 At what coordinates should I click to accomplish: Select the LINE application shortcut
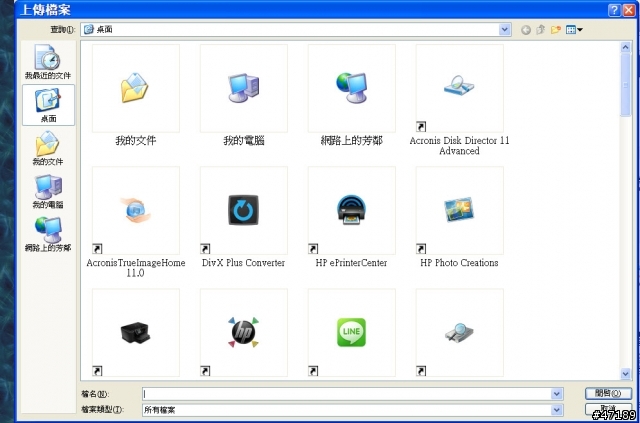pyautogui.click(x=351, y=332)
